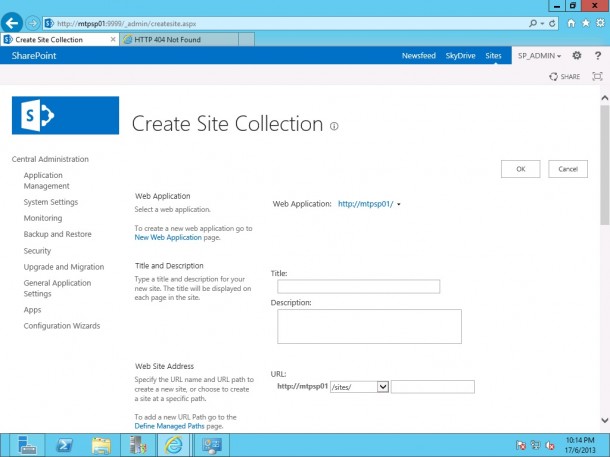Open the Web Application http://mtpsp01/ dropdown
Image resolution: width=610 pixels, height=457 pixels.
coord(369,204)
